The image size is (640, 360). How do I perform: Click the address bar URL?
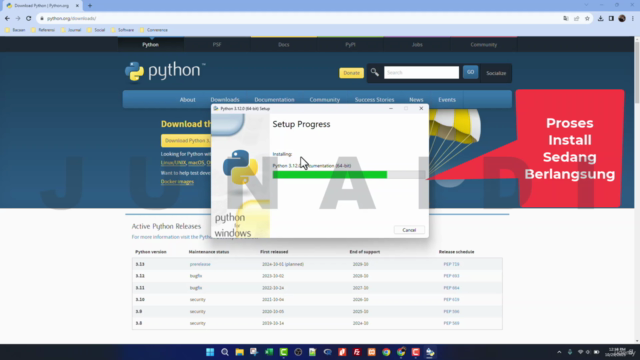click(71, 18)
